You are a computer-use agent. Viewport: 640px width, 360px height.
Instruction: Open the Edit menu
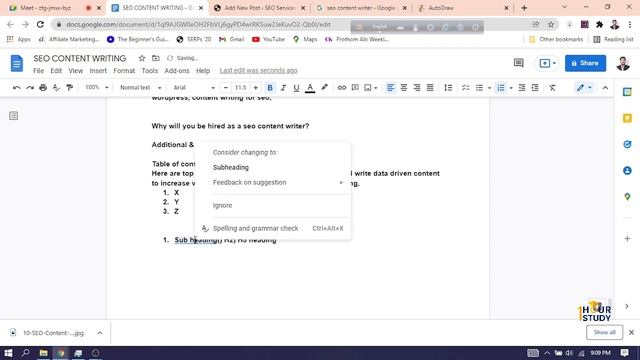[x=56, y=71]
